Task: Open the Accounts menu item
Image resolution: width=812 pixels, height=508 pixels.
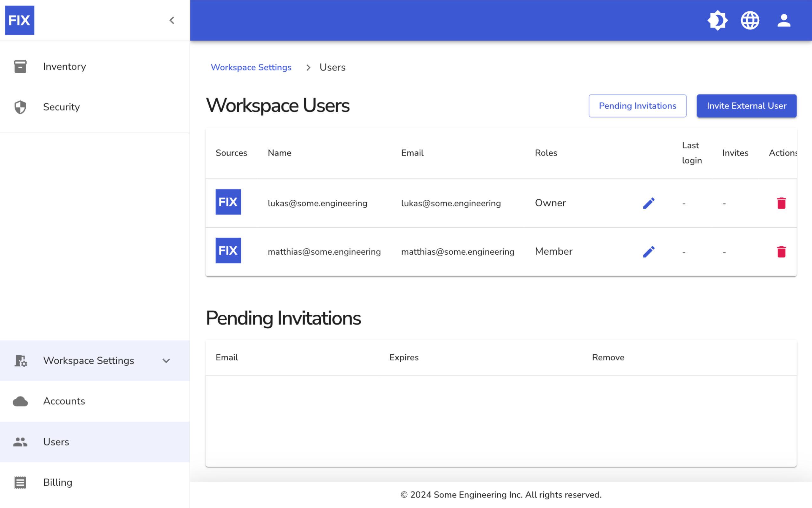Action: (x=95, y=401)
